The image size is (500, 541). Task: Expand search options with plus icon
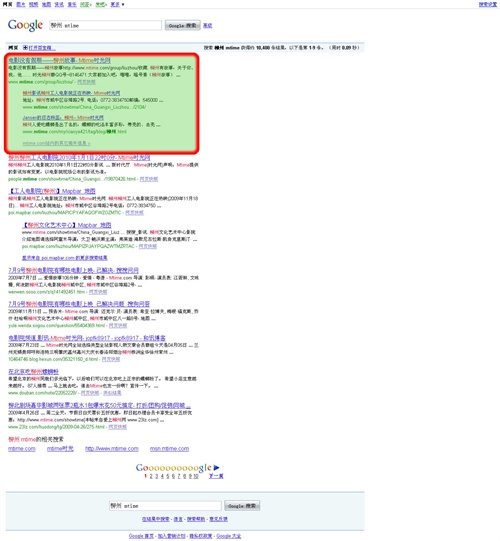pyautogui.click(x=26, y=48)
